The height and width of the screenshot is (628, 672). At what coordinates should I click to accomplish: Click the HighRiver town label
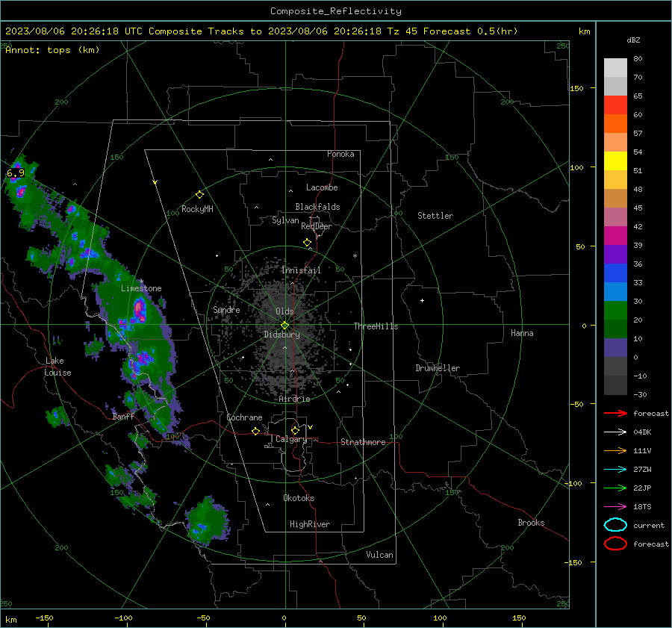pos(310,524)
